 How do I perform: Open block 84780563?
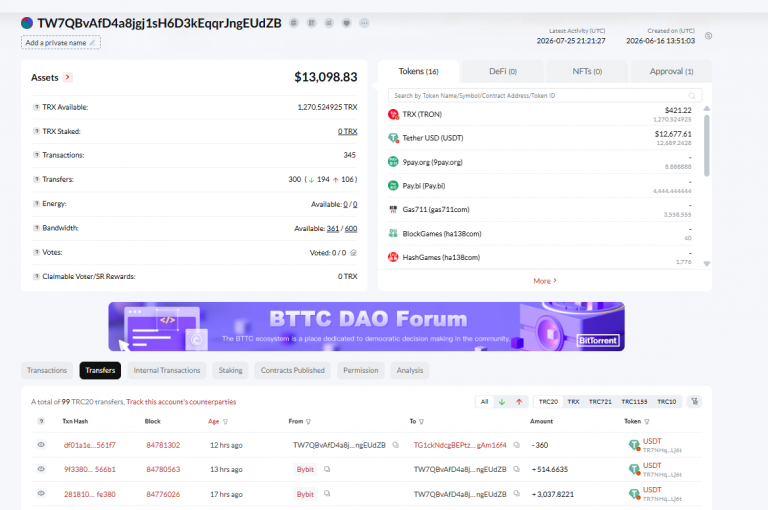coord(163,469)
